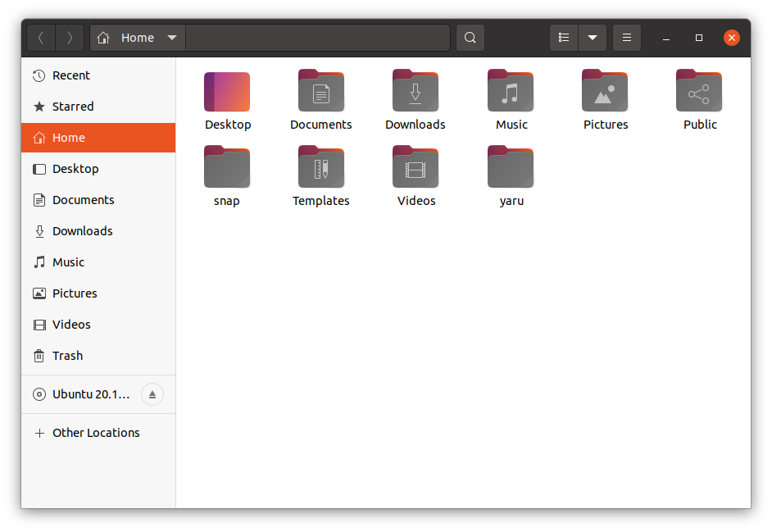Click the path bar empty field
The image size is (772, 532).
click(x=317, y=38)
